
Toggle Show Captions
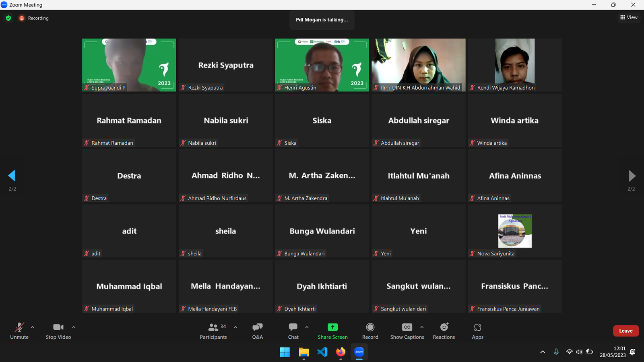(407, 331)
